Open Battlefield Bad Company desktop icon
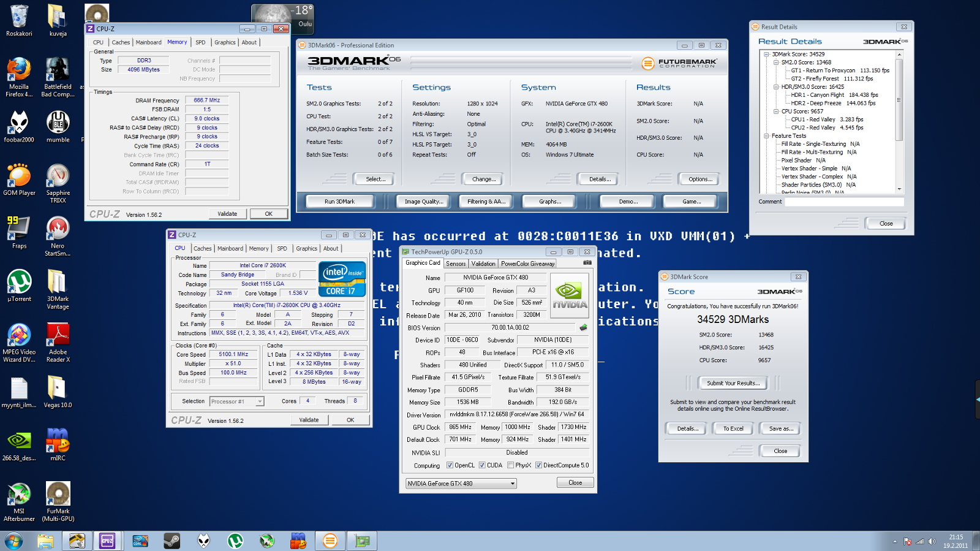 pyautogui.click(x=58, y=77)
